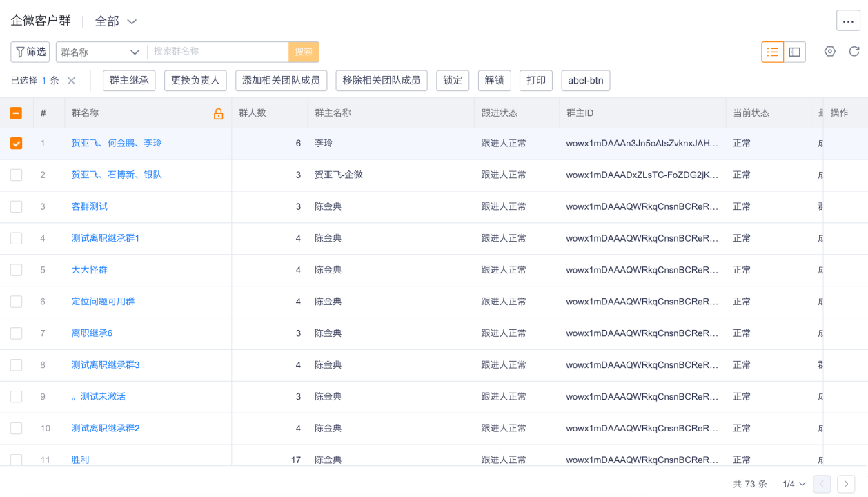The height and width of the screenshot is (497, 868).
Task: Open group 贺亚飞、石博新、银队 link
Action: pos(117,175)
